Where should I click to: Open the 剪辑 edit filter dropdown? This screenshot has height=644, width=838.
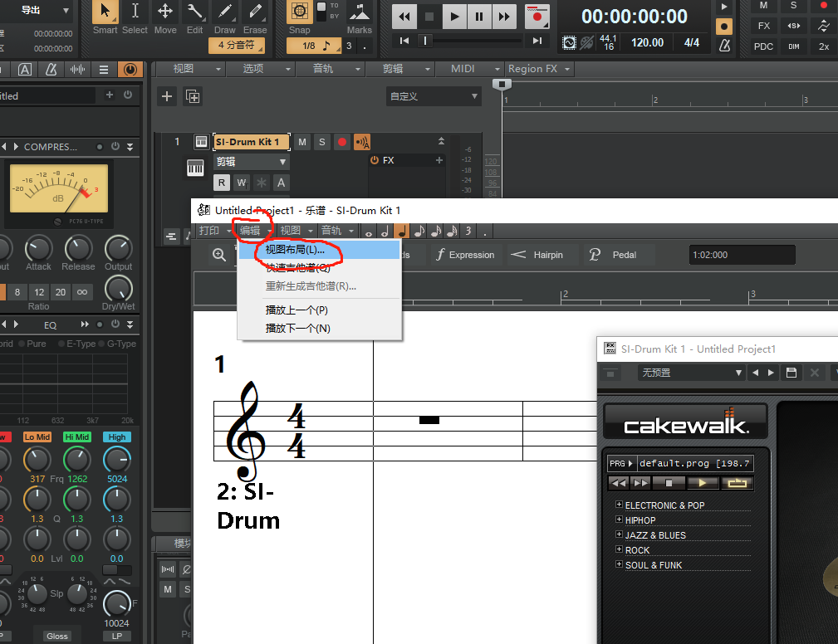coord(252,162)
